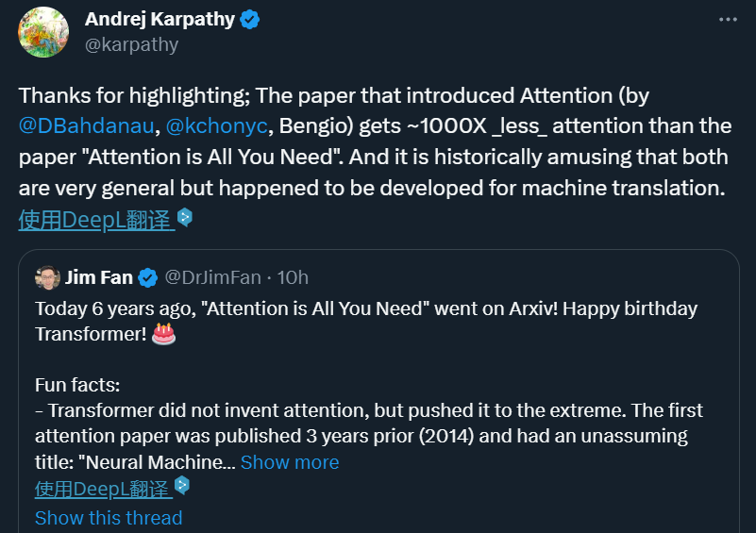This screenshot has width=756, height=533.
Task: Open the tweet's three-dot more options menu
Action: pos(727,19)
